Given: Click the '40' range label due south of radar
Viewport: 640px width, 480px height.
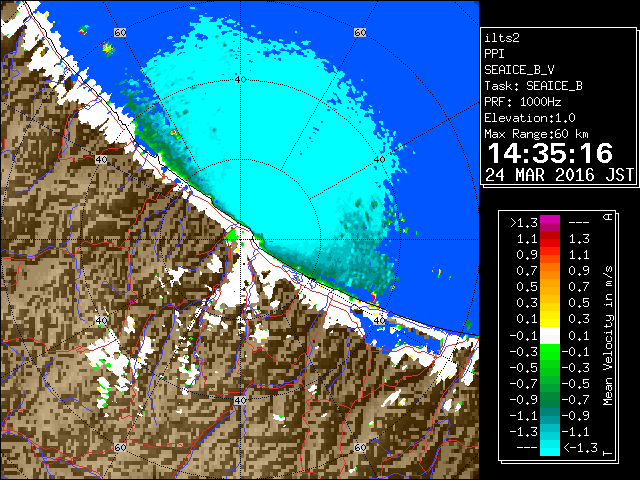Looking at the screenshot, I should (x=240, y=400).
